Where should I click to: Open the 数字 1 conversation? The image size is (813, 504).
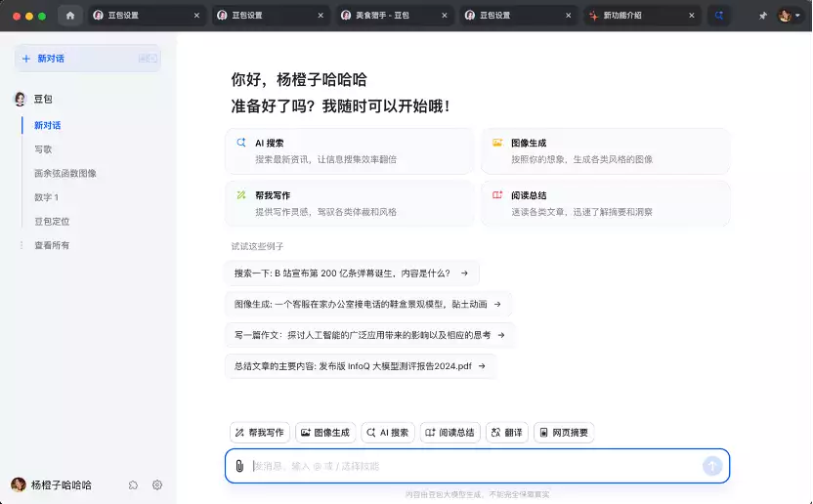(x=46, y=197)
